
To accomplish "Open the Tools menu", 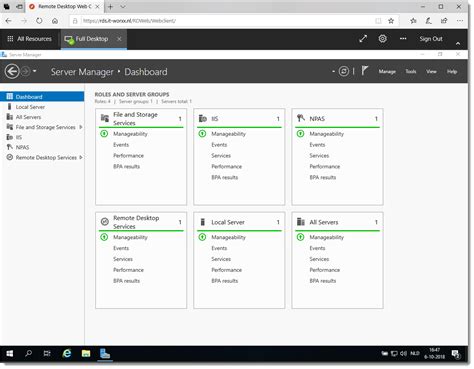I will tap(411, 71).
